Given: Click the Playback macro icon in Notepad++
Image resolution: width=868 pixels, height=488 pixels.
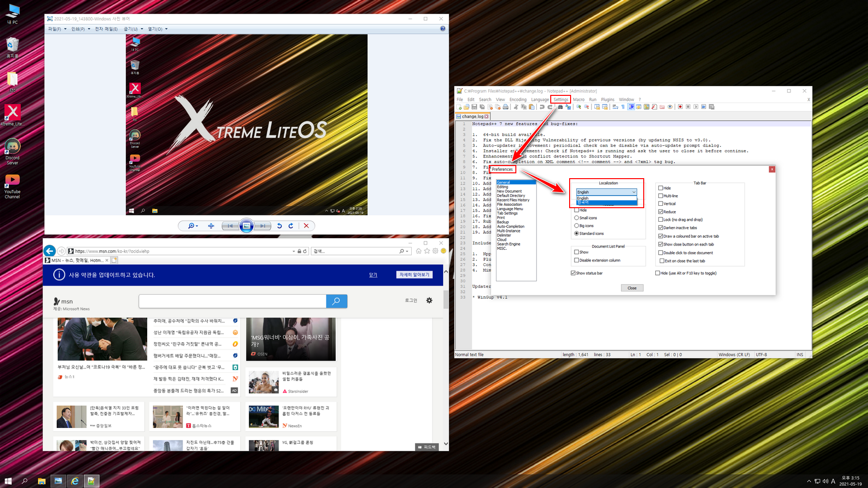Looking at the screenshot, I should click(x=696, y=107).
